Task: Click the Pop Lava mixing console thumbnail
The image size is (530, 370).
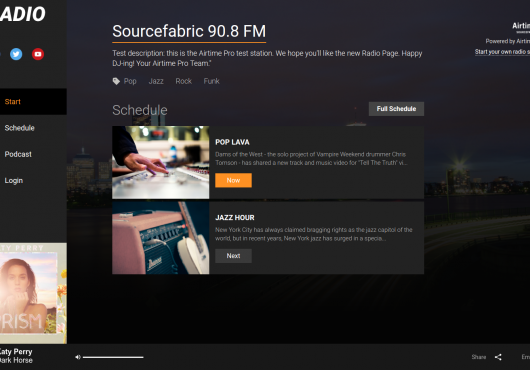Action: point(161,162)
